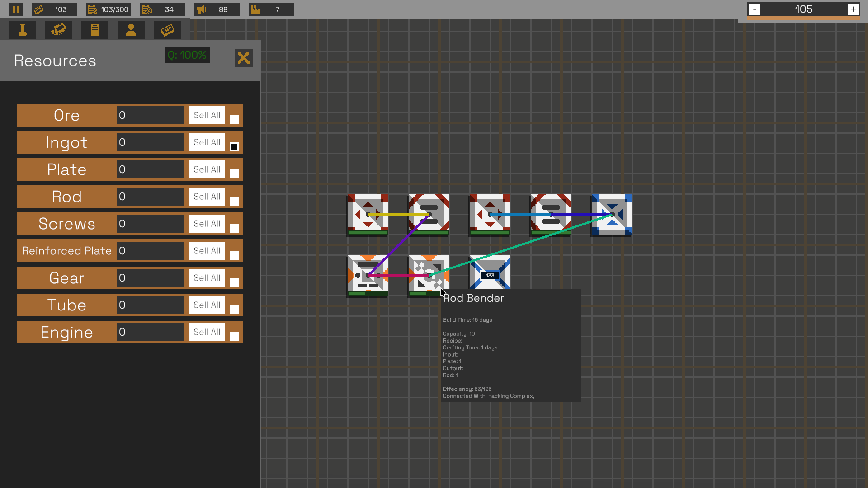868x488 pixels.
Task: Open the staff person tab
Action: (x=131, y=30)
